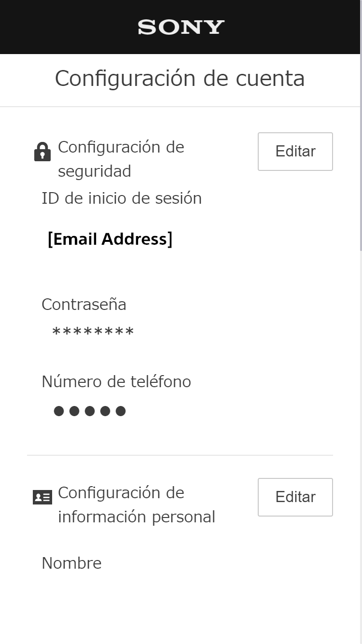The image size is (362, 644).
Task: Click the Configuración de información personal title
Action: [x=136, y=504]
